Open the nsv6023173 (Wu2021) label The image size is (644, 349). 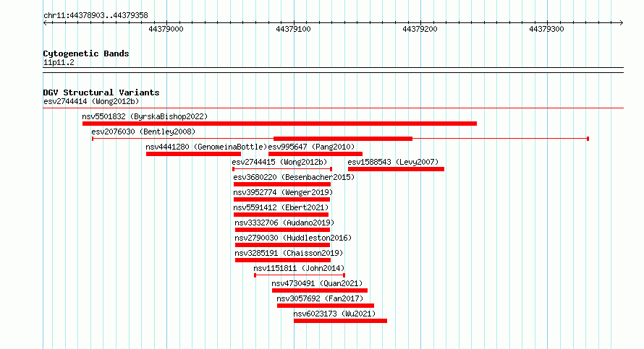[x=334, y=314]
